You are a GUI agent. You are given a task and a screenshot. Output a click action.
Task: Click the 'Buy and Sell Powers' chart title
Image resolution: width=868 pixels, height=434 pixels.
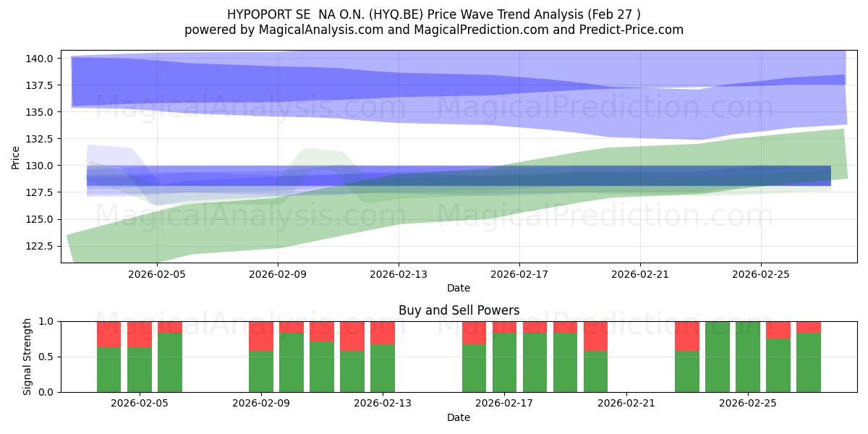[459, 310]
